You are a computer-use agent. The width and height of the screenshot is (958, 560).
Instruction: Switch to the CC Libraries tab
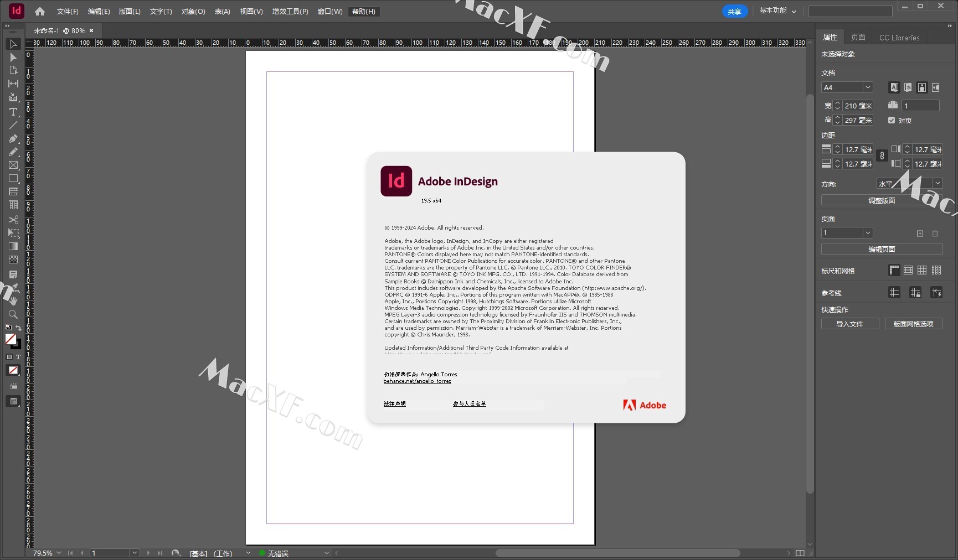pos(899,37)
